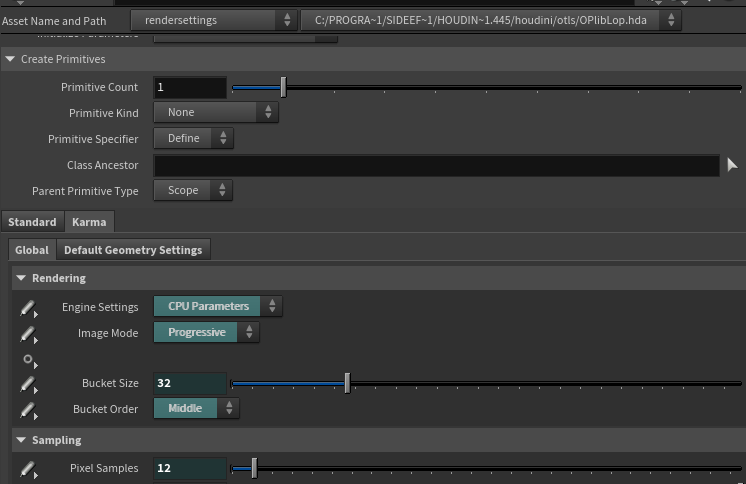
Task: Click the Primitive Specifier parameter label
Action: click(93, 139)
